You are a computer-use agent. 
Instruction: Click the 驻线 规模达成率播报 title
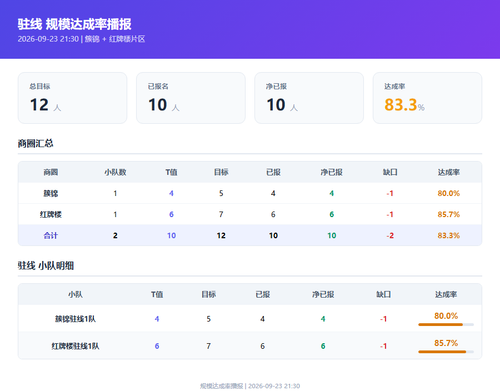pos(74,24)
